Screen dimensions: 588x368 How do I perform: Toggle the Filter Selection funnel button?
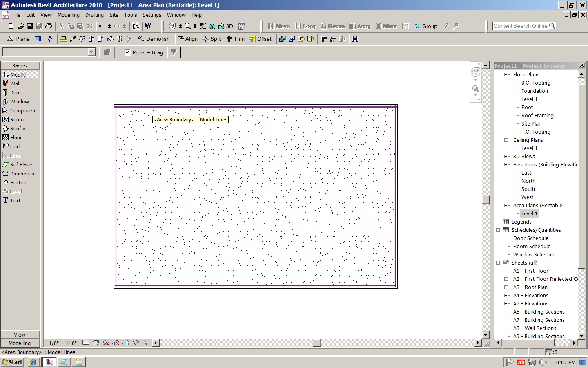coord(174,52)
